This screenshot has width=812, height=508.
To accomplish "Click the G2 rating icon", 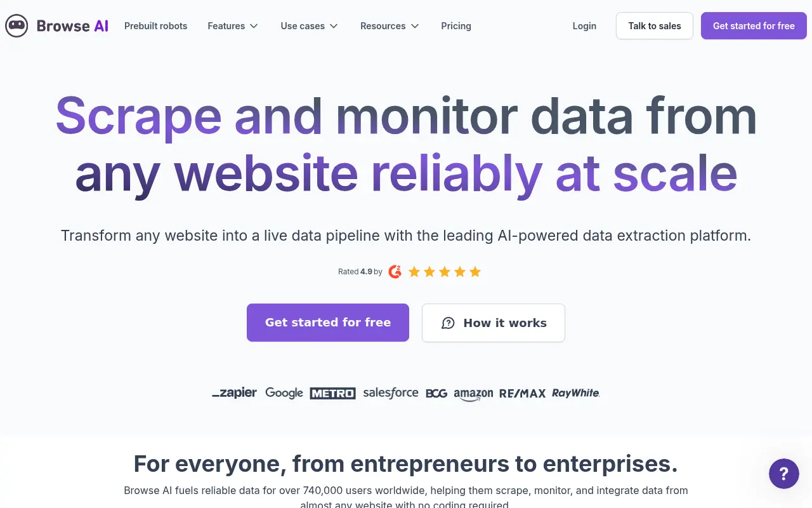I will pyautogui.click(x=395, y=271).
